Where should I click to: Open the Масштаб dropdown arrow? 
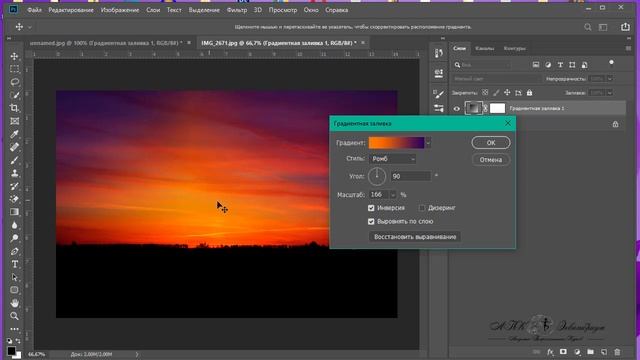[393, 195]
